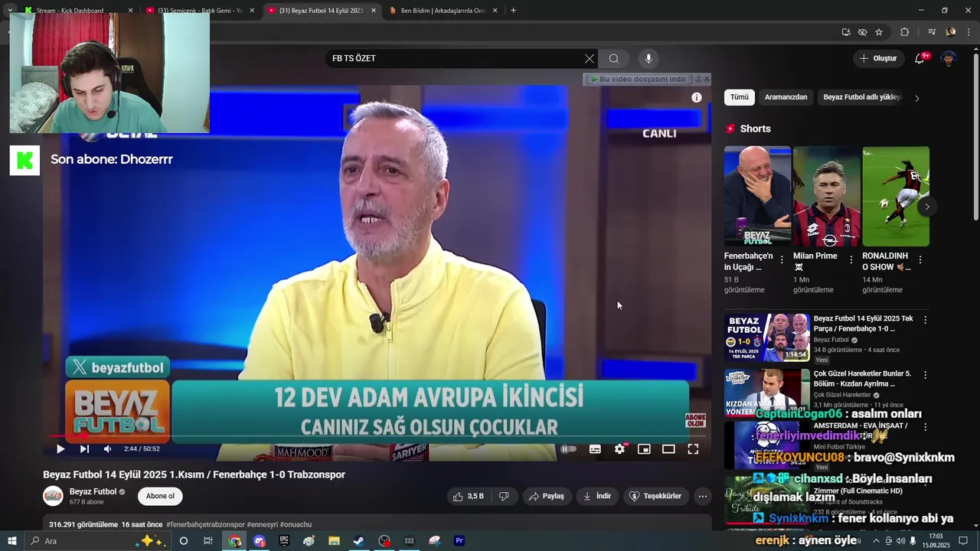Start voice search microphone
The height and width of the screenshot is (551, 980).
(648, 58)
